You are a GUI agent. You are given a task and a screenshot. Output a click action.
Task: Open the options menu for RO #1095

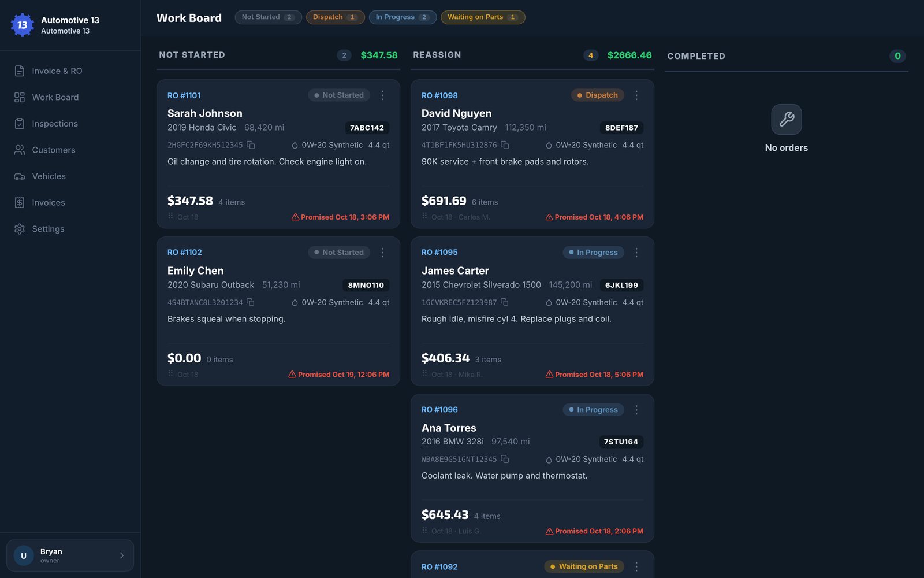(636, 253)
